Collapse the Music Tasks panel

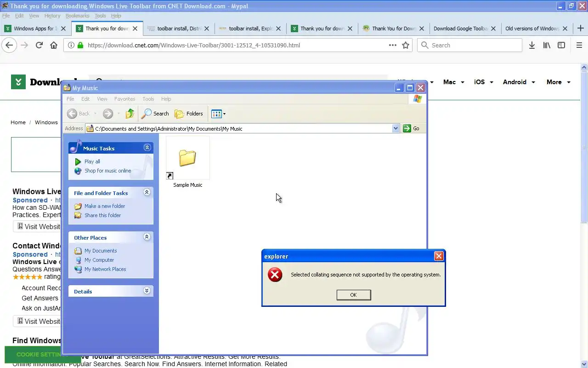(147, 148)
